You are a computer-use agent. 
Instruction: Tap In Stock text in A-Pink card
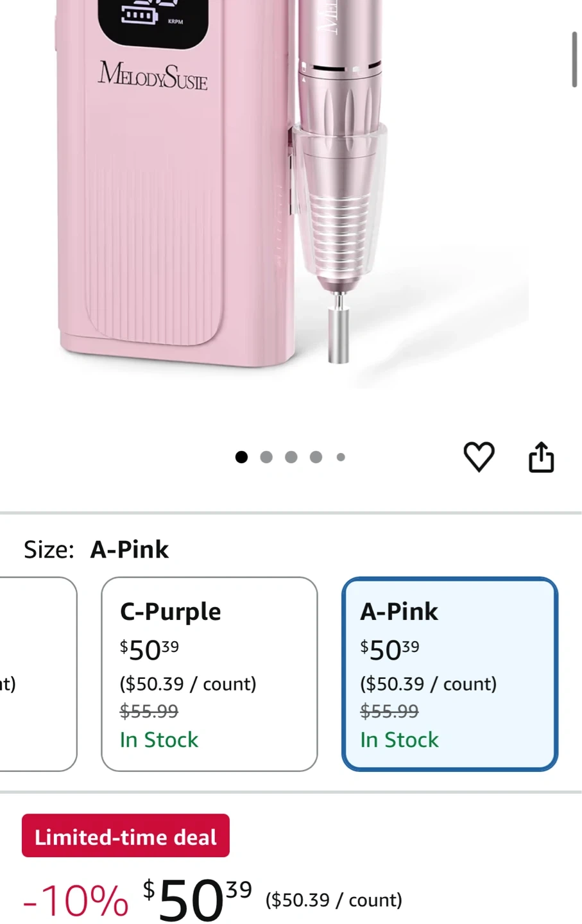[399, 740]
